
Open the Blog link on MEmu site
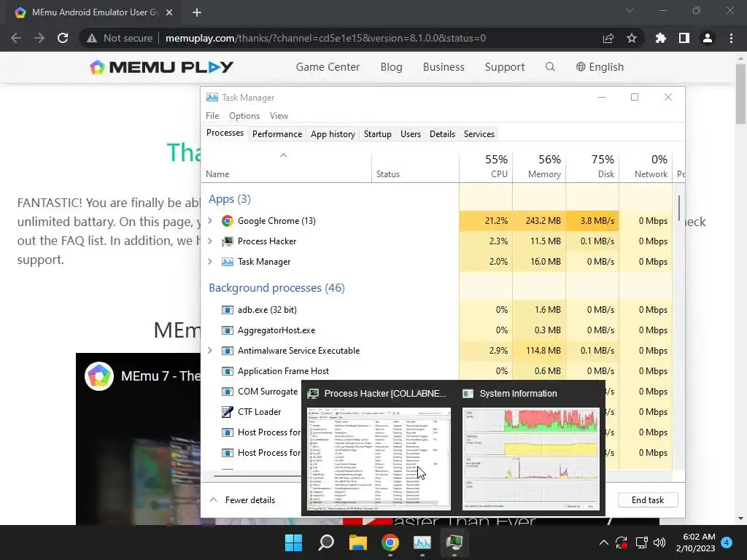point(391,67)
